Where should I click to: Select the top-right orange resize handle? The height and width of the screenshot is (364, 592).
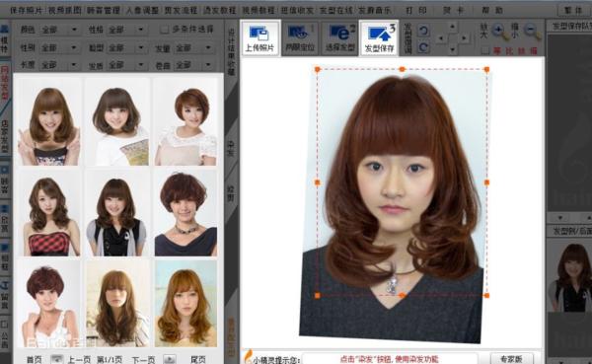pos(486,69)
